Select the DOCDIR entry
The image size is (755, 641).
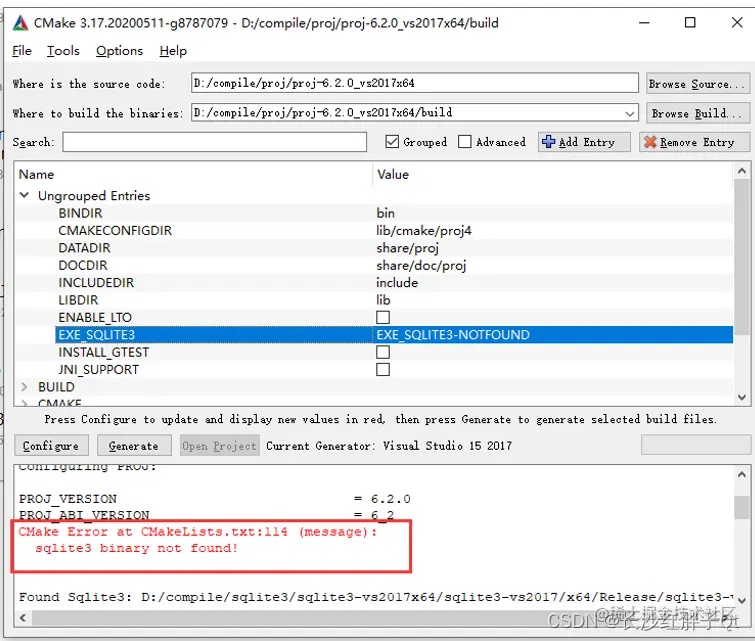point(83,265)
